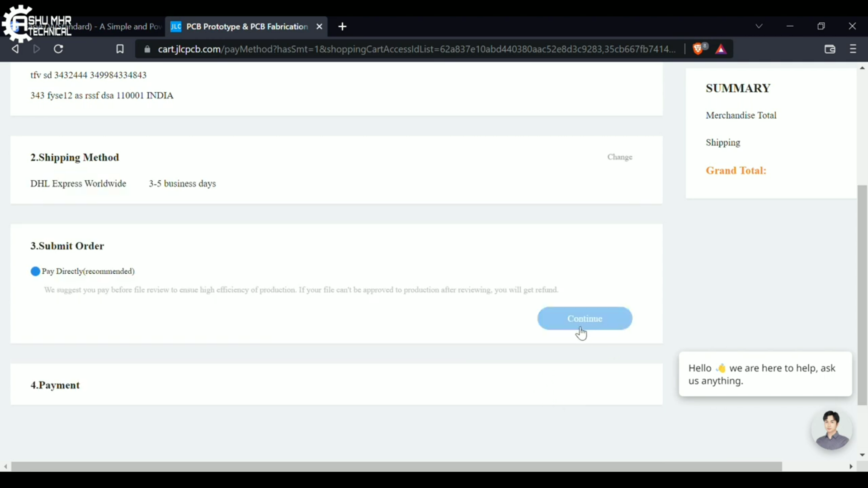Image resolution: width=868 pixels, height=488 pixels.
Task: Click the Continue button to submit order
Action: point(585,318)
